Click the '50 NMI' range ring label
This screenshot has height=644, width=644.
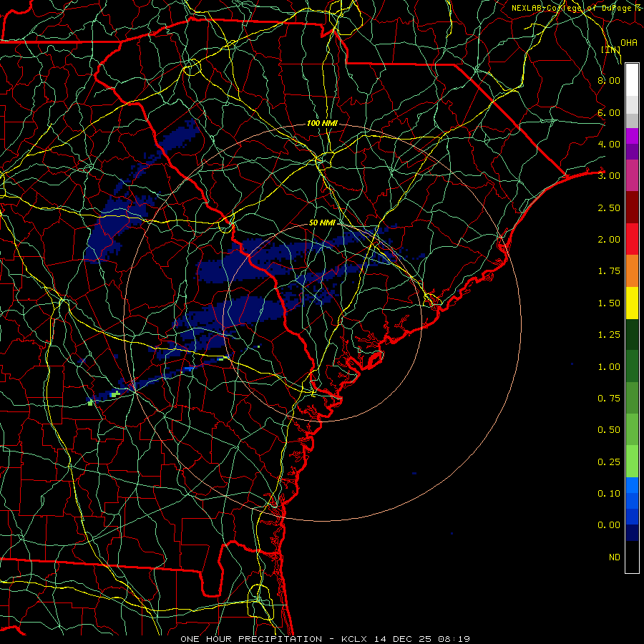pos(323,223)
